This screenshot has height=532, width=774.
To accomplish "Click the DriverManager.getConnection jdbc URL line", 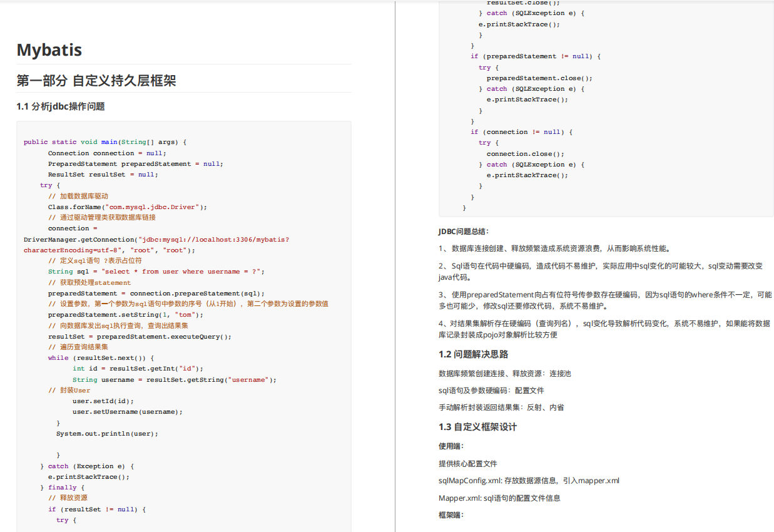I will (156, 240).
